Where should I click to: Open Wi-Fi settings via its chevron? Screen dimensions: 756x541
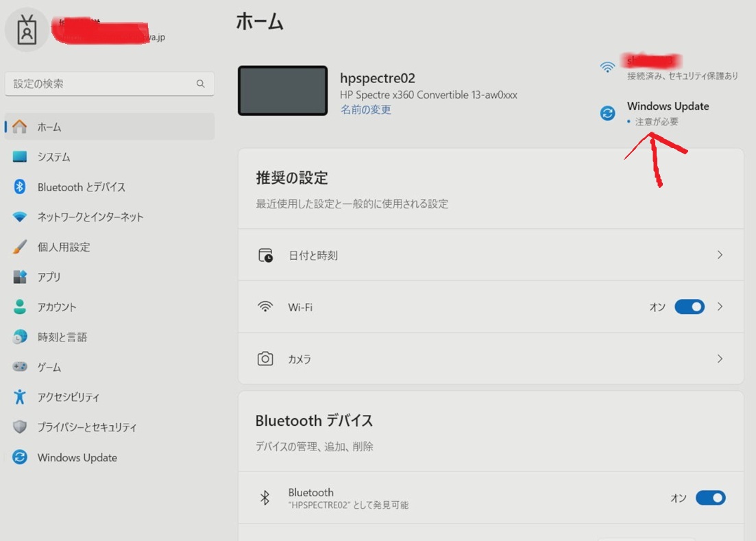coord(720,306)
